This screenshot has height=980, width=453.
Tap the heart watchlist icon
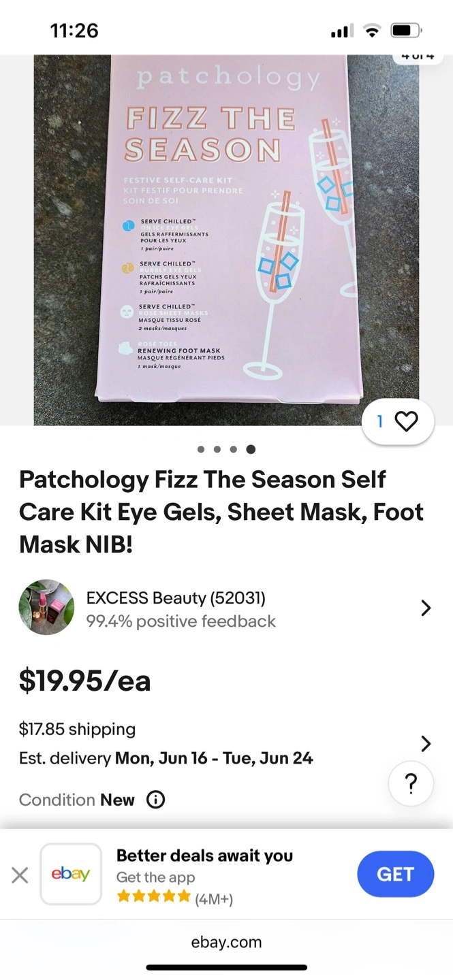point(407,422)
